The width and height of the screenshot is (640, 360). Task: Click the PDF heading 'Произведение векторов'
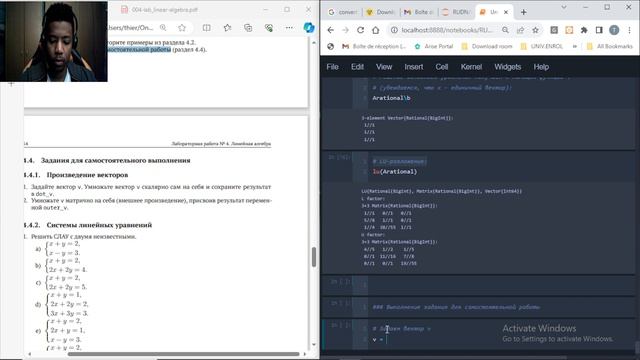87,175
